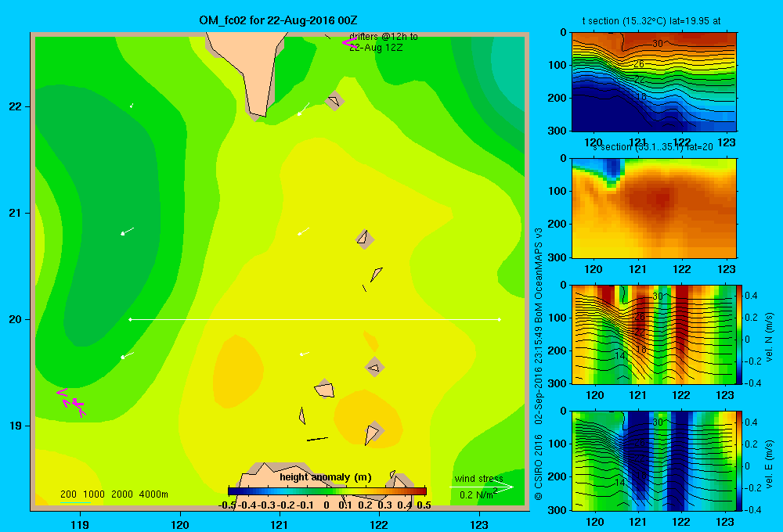This screenshot has height=532, width=783.
Task: Select the island near 19.3N 121.45E
Action: 325,389
